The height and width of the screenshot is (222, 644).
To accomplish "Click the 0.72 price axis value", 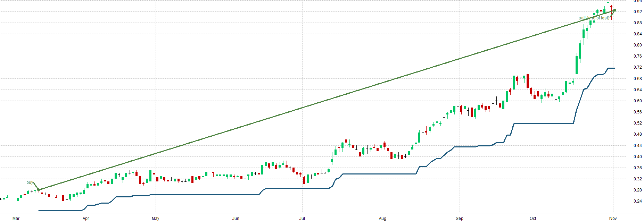I will [x=638, y=67].
